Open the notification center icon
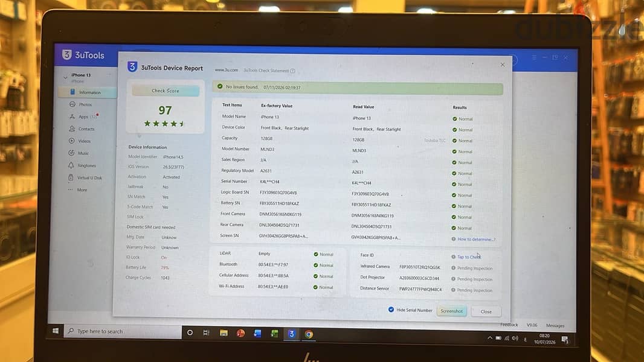 tap(565, 340)
